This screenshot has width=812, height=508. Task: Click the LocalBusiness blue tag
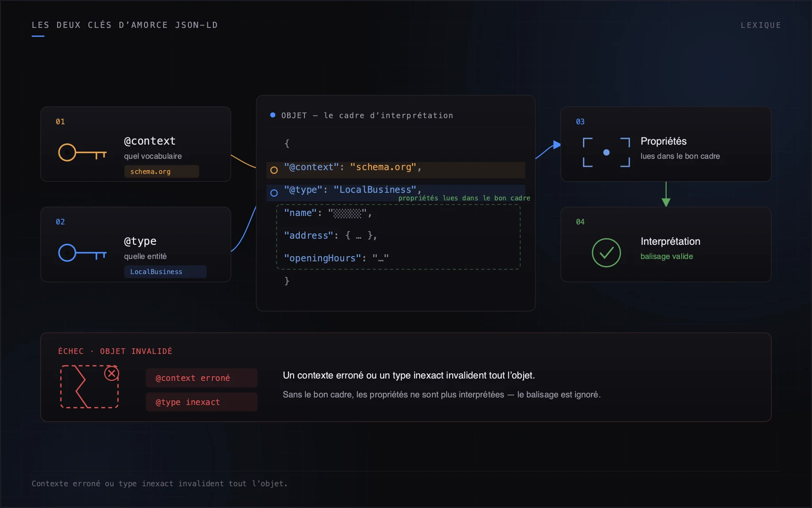(x=165, y=271)
